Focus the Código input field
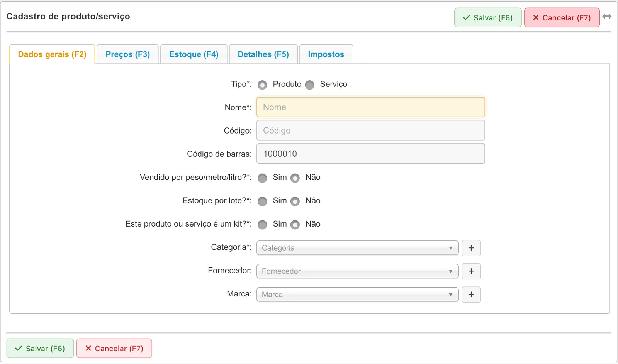The image size is (618, 364). click(371, 130)
